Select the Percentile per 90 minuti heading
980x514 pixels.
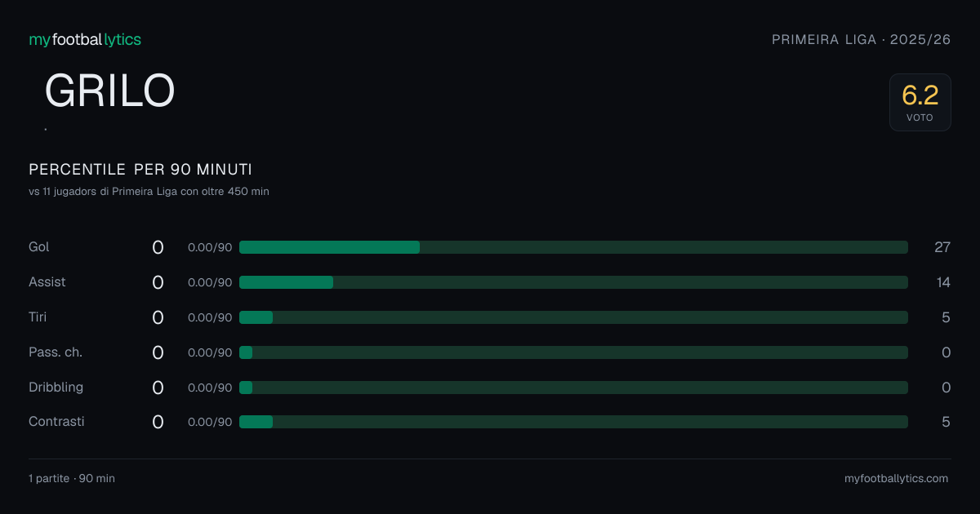click(x=140, y=170)
